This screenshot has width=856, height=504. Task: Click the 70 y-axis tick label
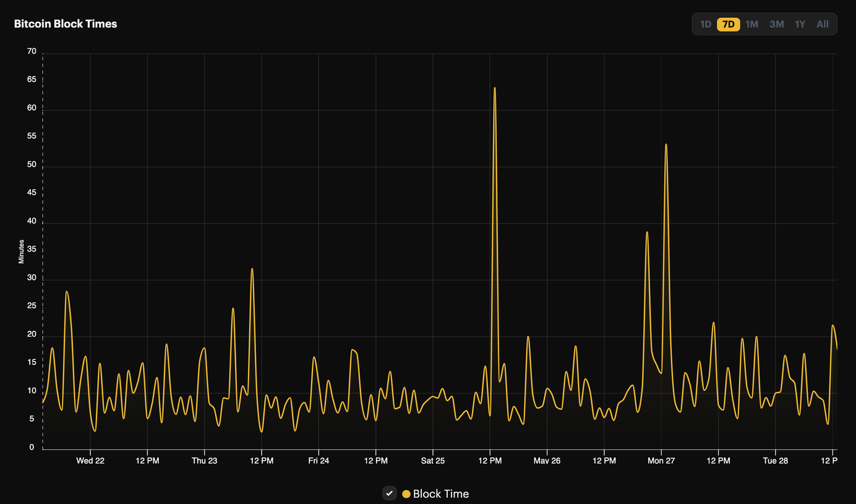pos(32,51)
